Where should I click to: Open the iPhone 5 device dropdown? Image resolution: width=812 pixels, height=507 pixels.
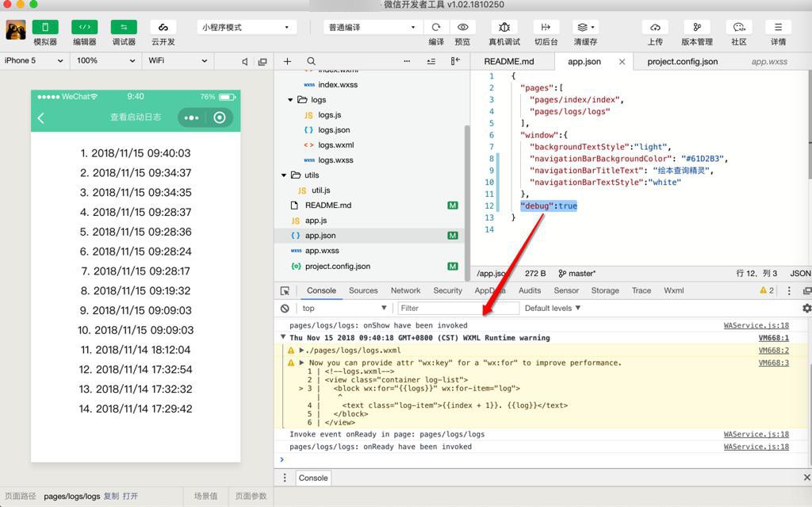coord(33,60)
